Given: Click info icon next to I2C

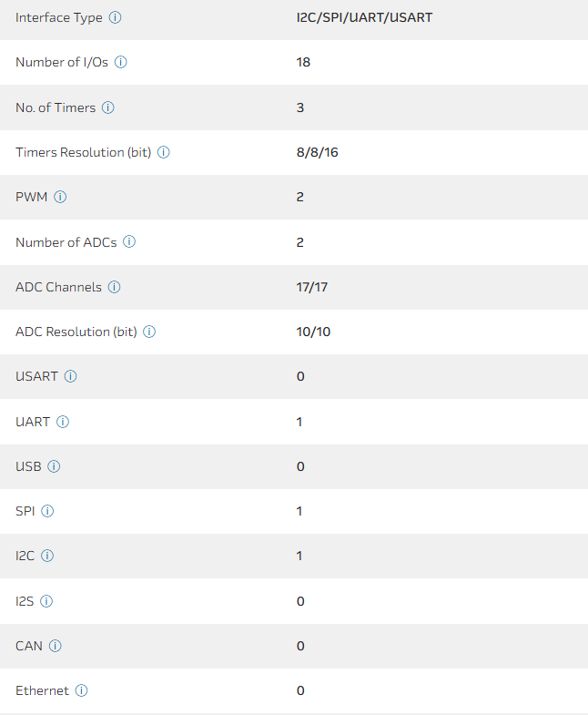Looking at the screenshot, I should coord(47,556).
